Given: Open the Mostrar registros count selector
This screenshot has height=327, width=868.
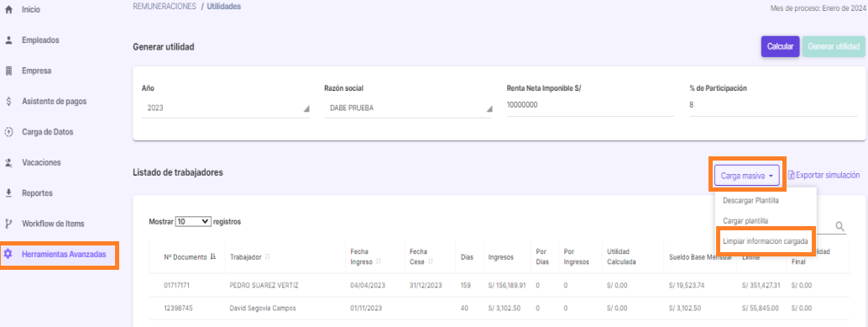Looking at the screenshot, I should 193,221.
